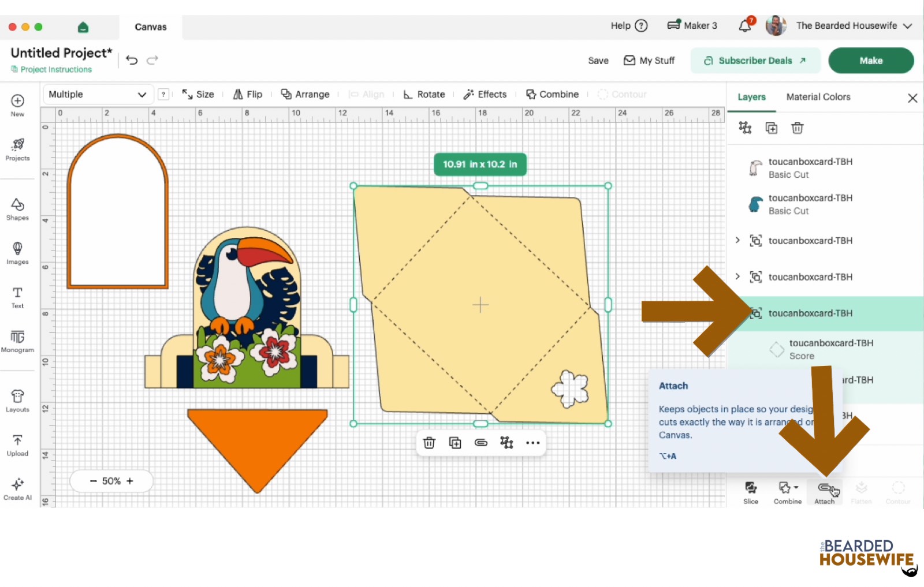Switch to the Material Colors tab
Image resolution: width=924 pixels, height=587 pixels.
pos(818,97)
